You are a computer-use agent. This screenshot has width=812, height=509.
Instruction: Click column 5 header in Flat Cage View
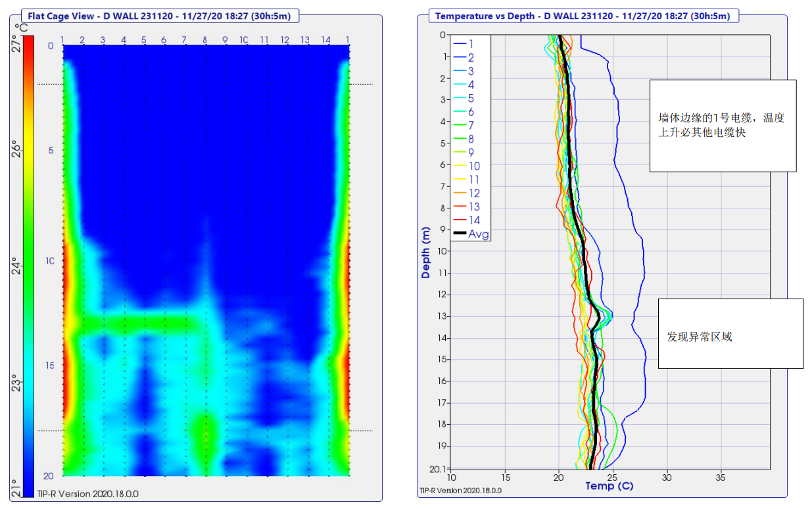point(143,41)
